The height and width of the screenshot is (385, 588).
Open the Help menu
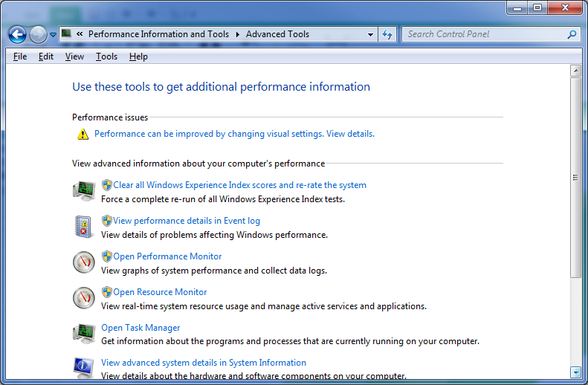pos(138,56)
